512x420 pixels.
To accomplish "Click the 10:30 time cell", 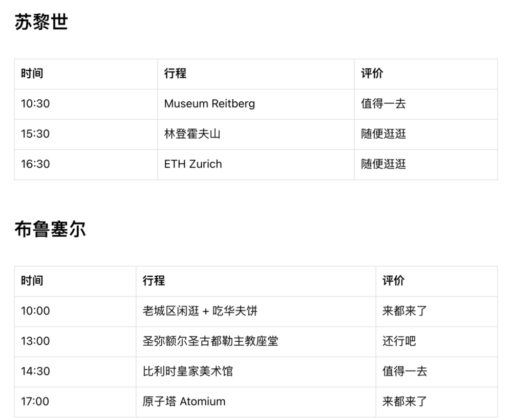I will 35,104.
